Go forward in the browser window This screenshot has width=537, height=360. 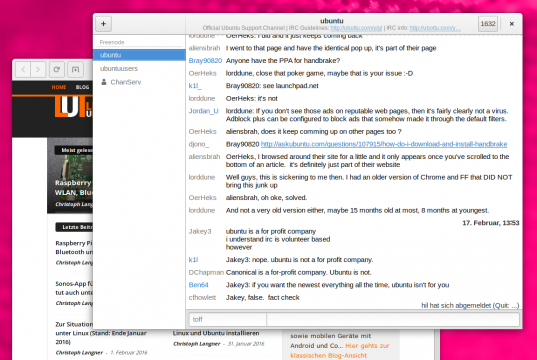pyautogui.click(x=38, y=70)
